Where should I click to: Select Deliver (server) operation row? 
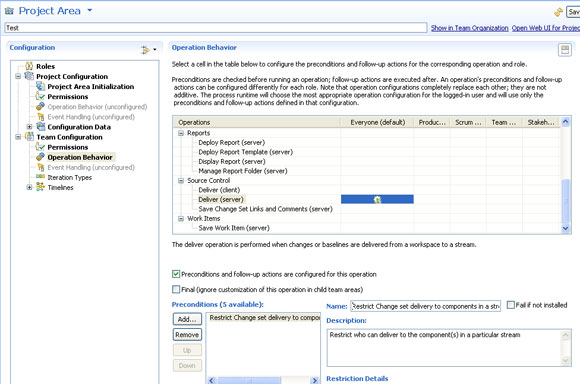221,199
